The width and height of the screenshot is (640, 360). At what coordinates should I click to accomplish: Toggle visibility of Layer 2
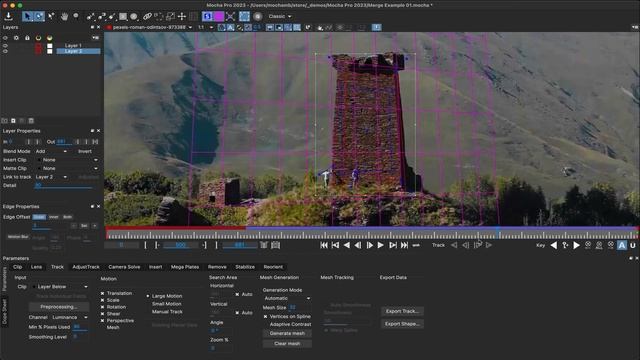pyautogui.click(x=5, y=51)
